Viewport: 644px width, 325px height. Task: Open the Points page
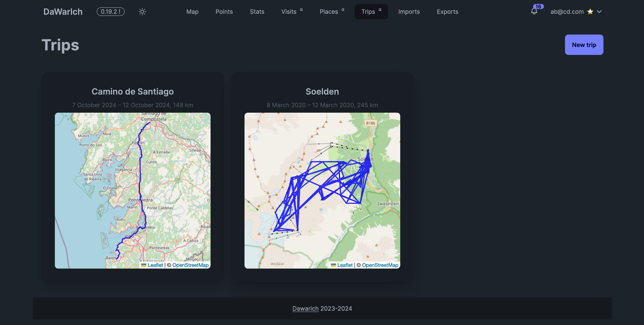coord(224,12)
